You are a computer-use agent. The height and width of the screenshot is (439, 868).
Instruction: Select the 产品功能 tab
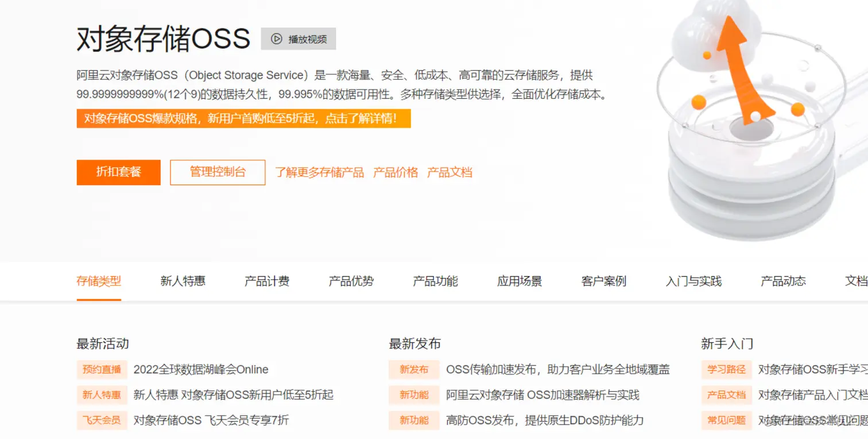click(x=435, y=281)
